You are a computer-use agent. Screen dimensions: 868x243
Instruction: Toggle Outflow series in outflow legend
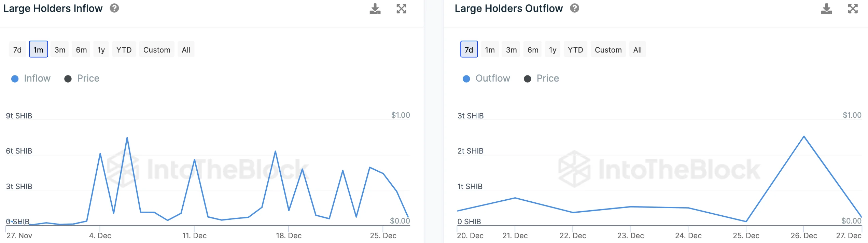coord(486,78)
